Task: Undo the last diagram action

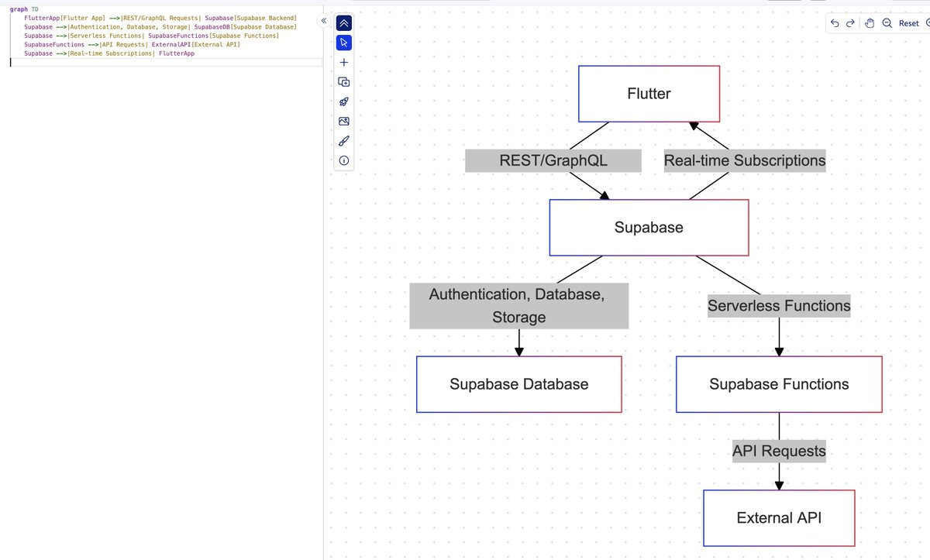Action: (835, 23)
